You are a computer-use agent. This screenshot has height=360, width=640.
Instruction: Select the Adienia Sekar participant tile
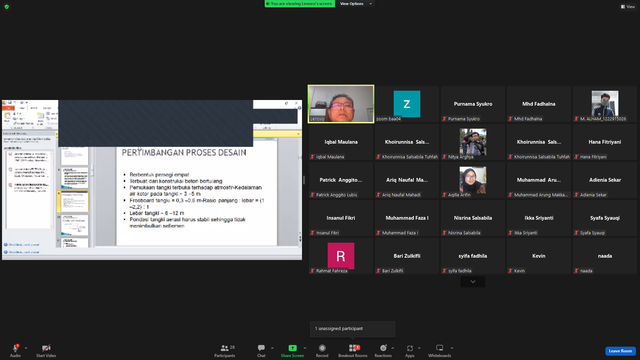(605, 180)
